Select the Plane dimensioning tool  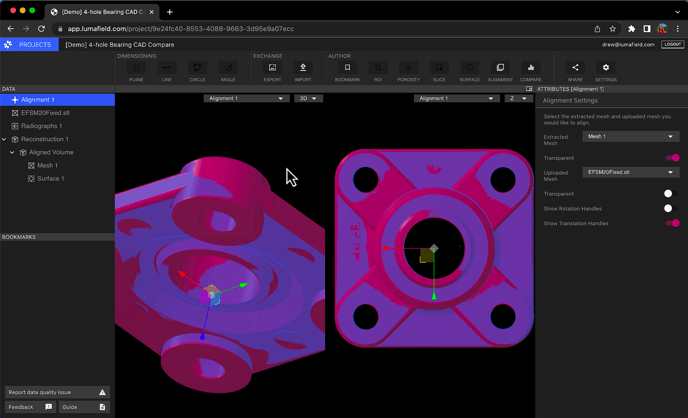[x=136, y=71]
